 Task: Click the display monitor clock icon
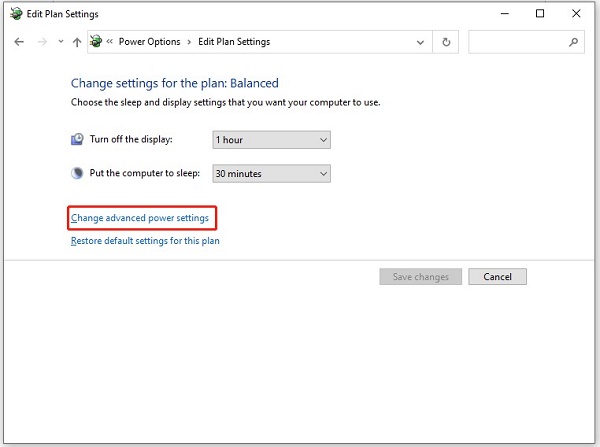point(77,139)
